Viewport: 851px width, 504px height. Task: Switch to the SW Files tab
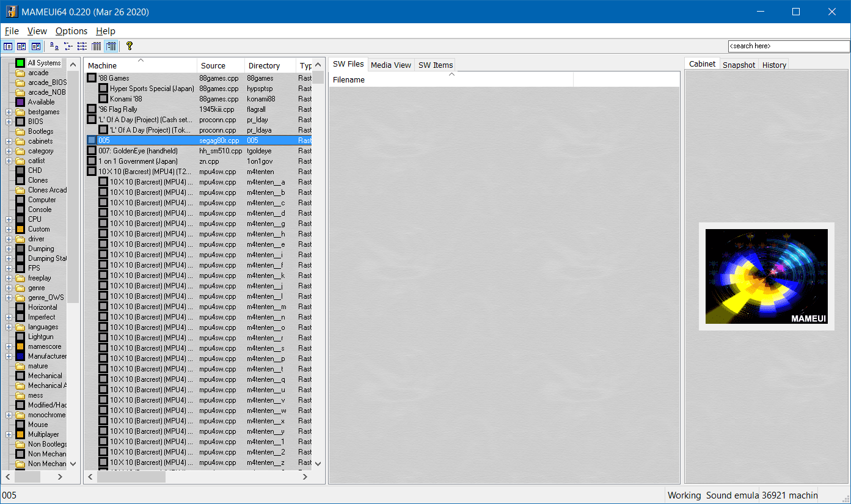(348, 64)
